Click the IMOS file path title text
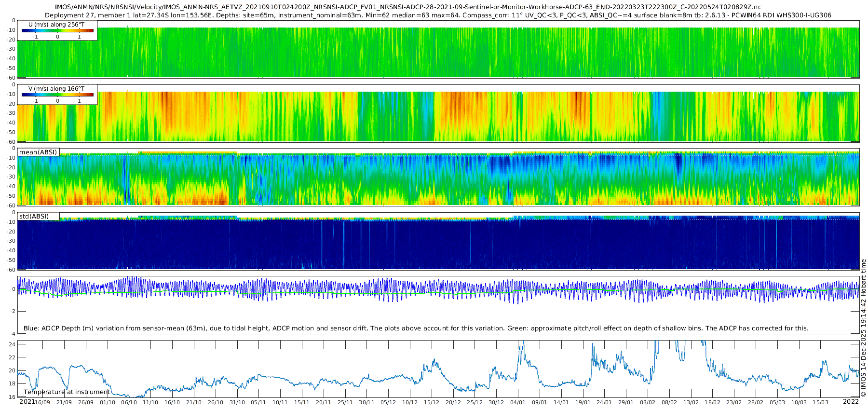 [x=408, y=7]
